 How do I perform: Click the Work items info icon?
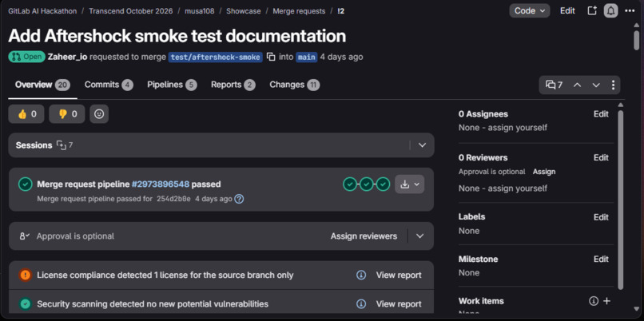click(x=594, y=301)
